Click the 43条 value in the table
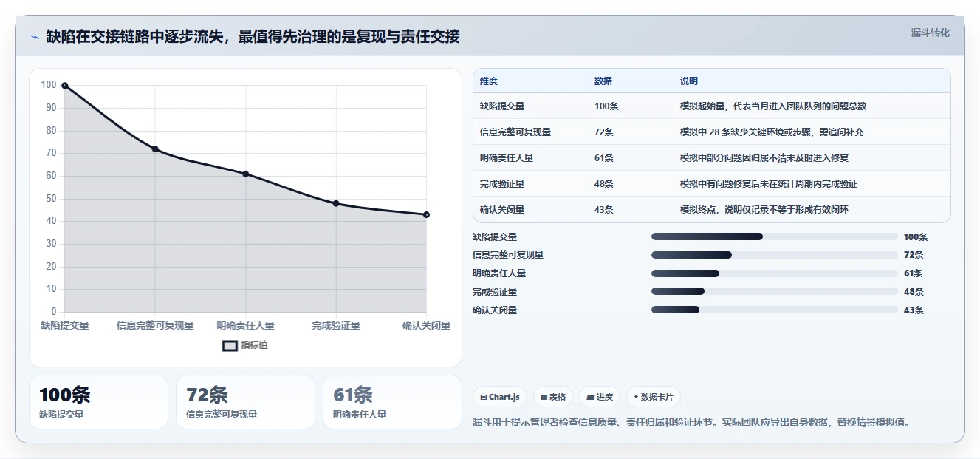980x459 pixels. (x=604, y=210)
